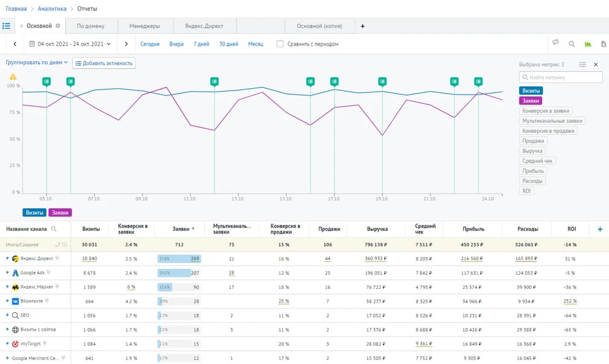
Task: Select the 30 дней period link
Action: pyautogui.click(x=229, y=44)
